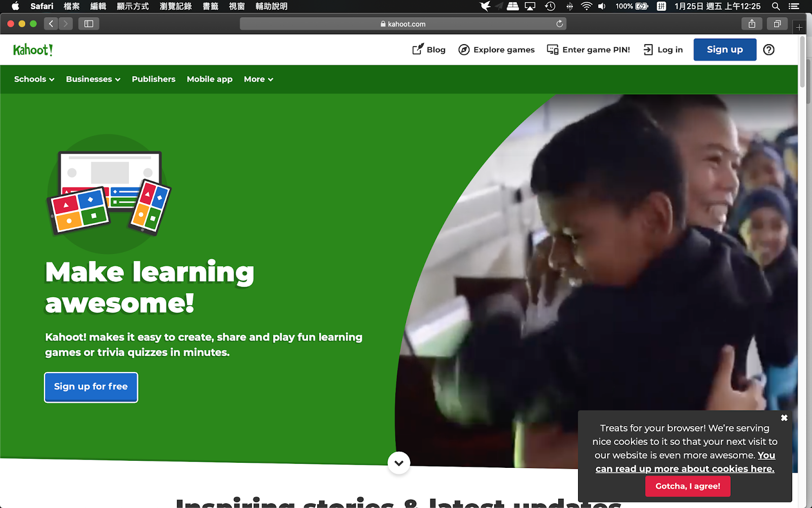Viewport: 812px width, 508px height.
Task: Reload the page with the refresh icon
Action: 559,24
